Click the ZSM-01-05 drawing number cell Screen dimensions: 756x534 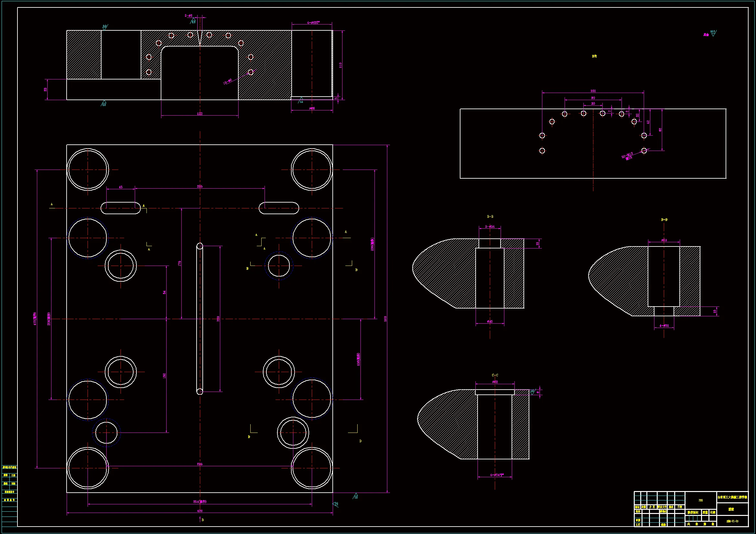(x=732, y=521)
